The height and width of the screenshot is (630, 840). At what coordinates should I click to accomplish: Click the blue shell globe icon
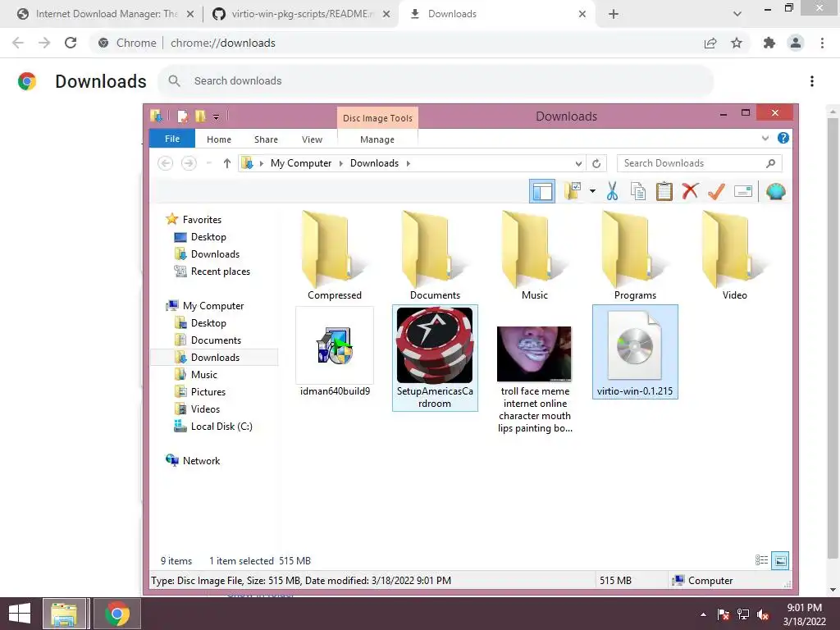point(776,191)
